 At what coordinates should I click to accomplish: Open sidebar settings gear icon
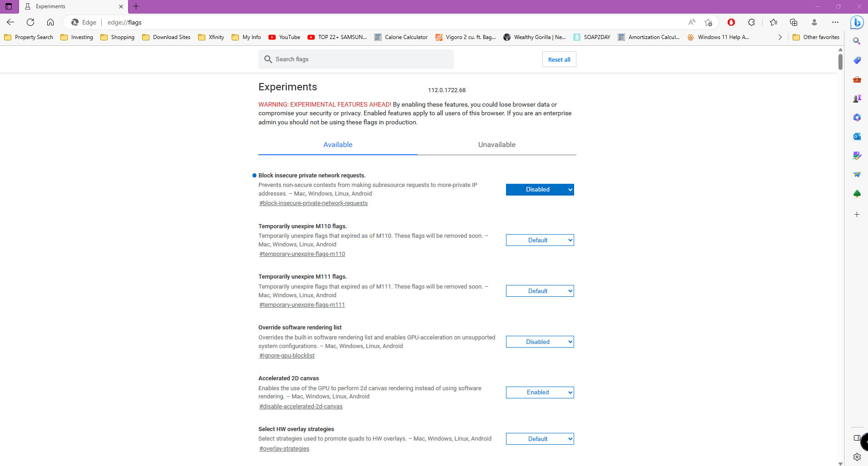[x=857, y=457]
